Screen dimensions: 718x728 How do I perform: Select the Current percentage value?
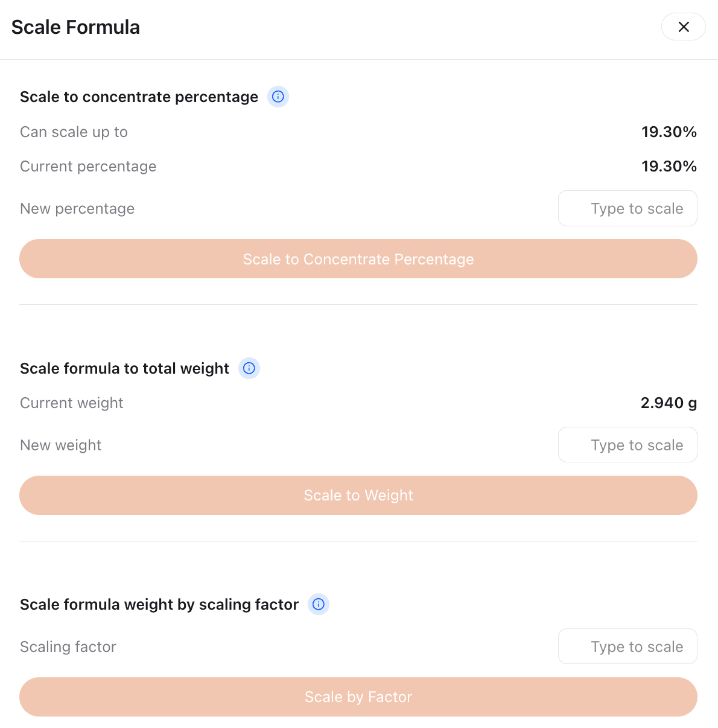click(669, 167)
